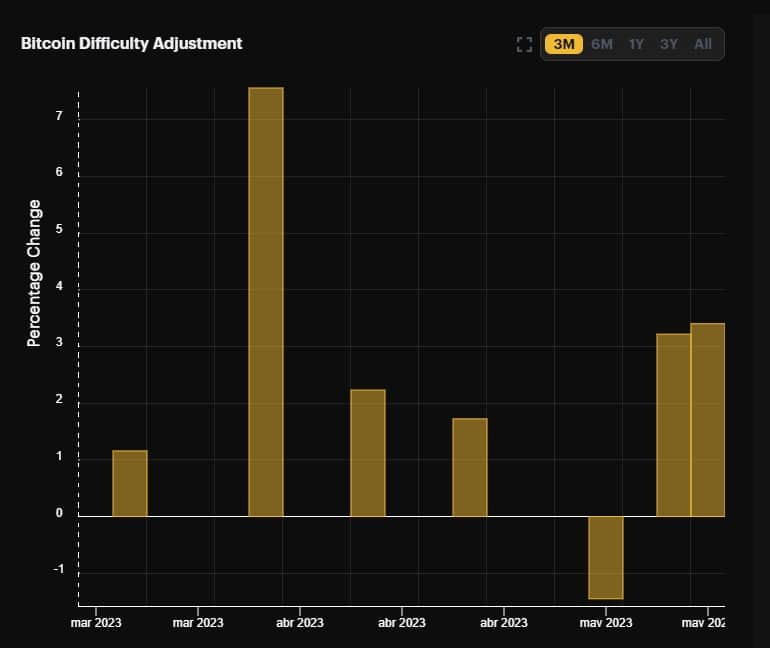This screenshot has width=770, height=648.
Task: Click the y-axis value -1
Action: tap(58, 569)
